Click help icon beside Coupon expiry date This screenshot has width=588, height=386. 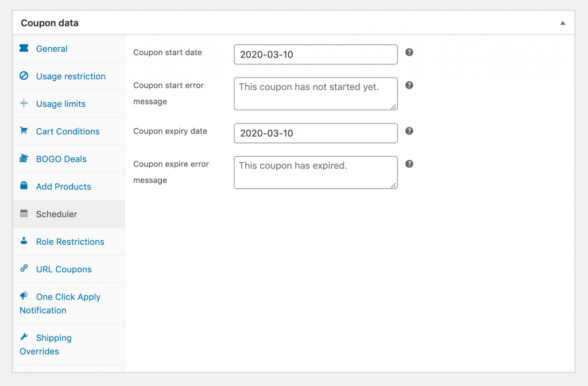pyautogui.click(x=409, y=131)
